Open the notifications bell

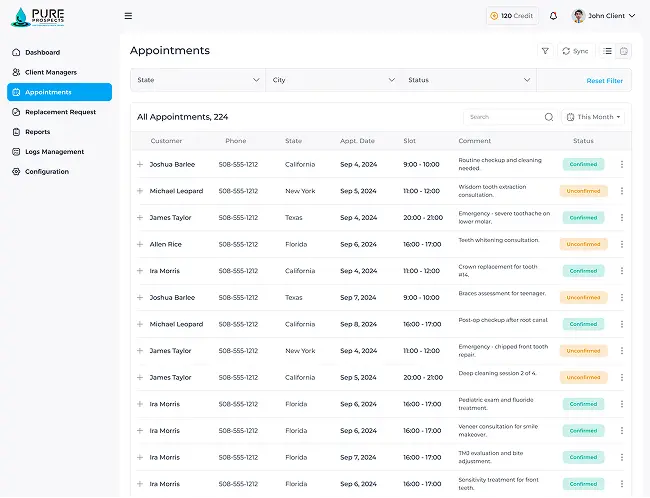[553, 16]
